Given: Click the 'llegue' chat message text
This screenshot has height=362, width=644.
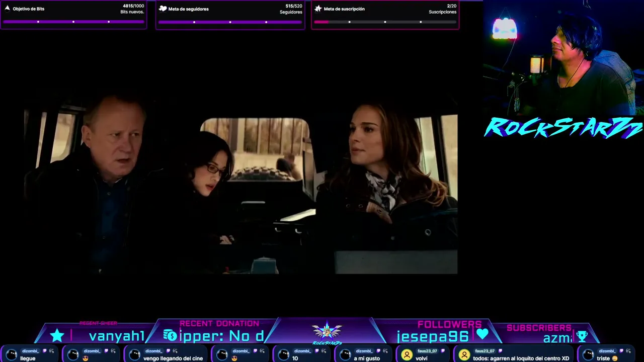Looking at the screenshot, I should 28,358.
